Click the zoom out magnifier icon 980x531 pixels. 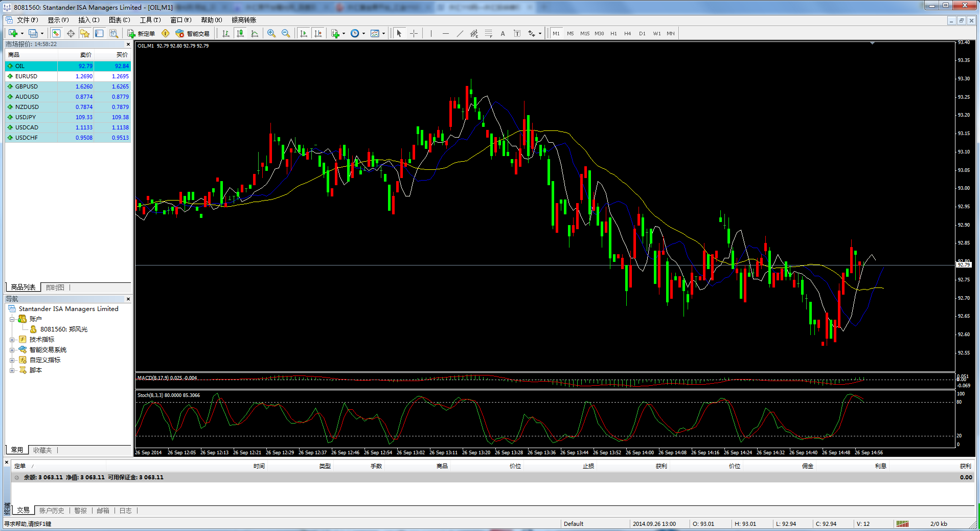286,33
